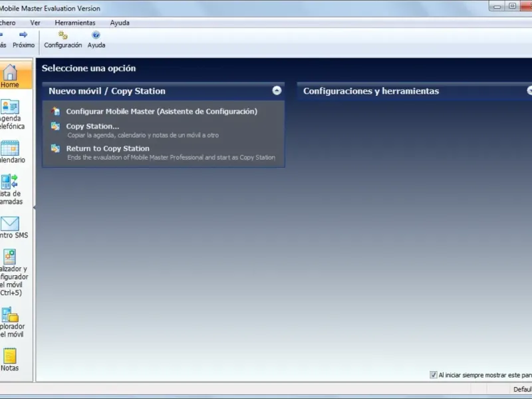Select the Return to Copy Station link
The width and height of the screenshot is (532, 399).
(x=108, y=148)
